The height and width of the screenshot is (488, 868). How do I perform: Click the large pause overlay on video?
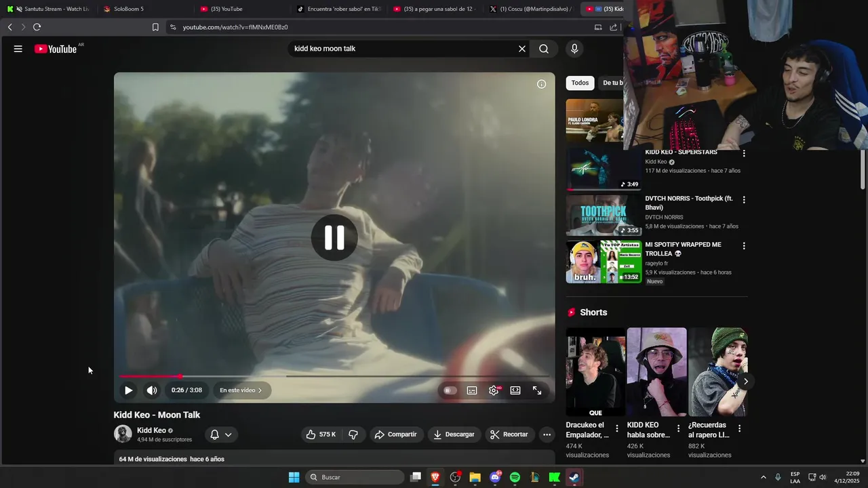click(x=334, y=237)
